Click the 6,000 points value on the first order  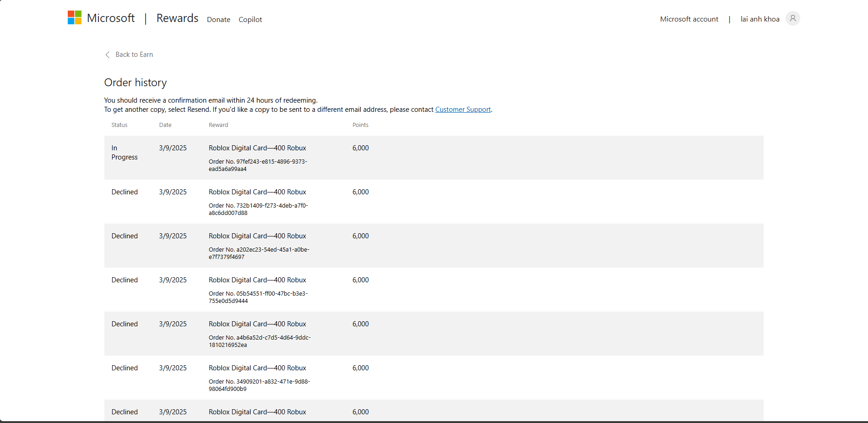[x=360, y=148]
